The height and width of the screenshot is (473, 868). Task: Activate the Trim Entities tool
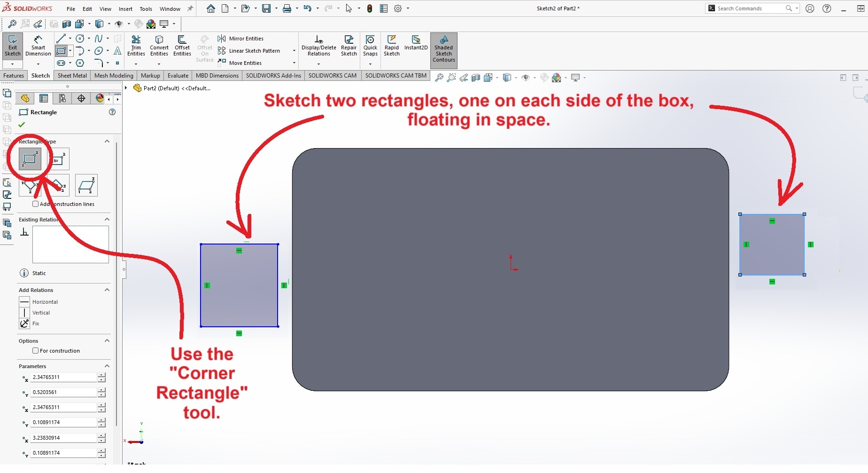point(136,46)
